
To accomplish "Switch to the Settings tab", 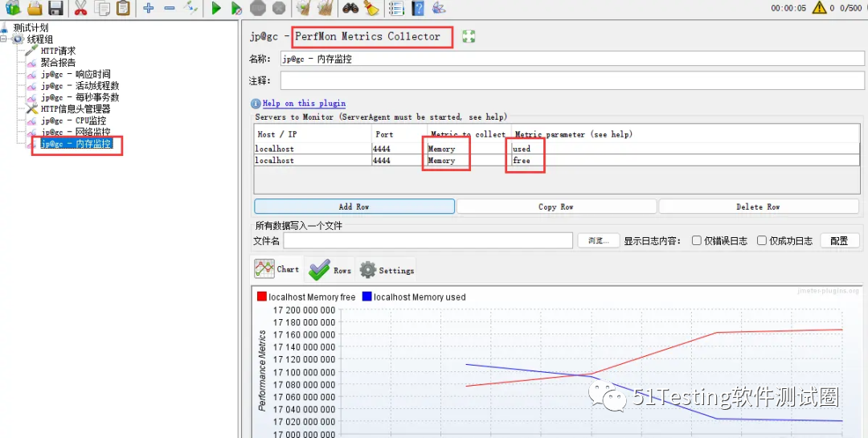I will tap(387, 270).
